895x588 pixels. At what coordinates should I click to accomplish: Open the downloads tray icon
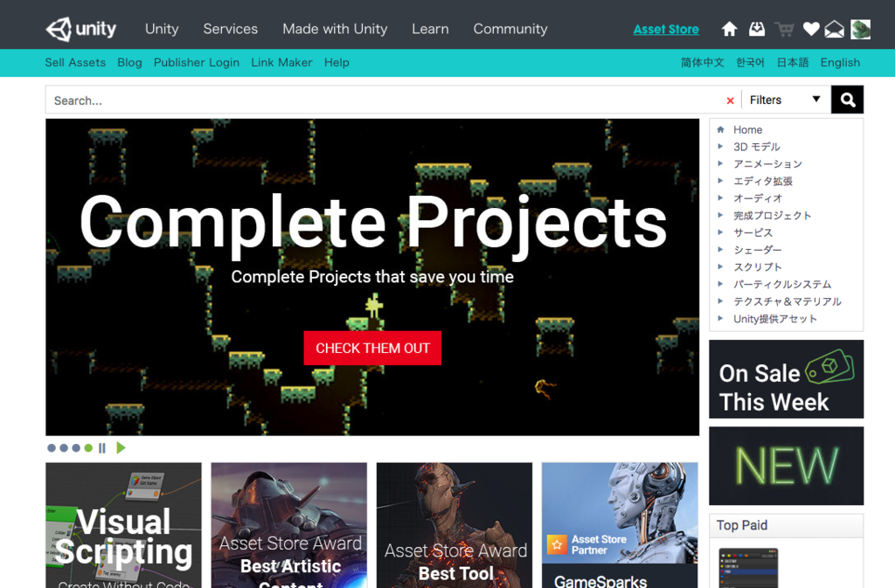[x=757, y=29]
